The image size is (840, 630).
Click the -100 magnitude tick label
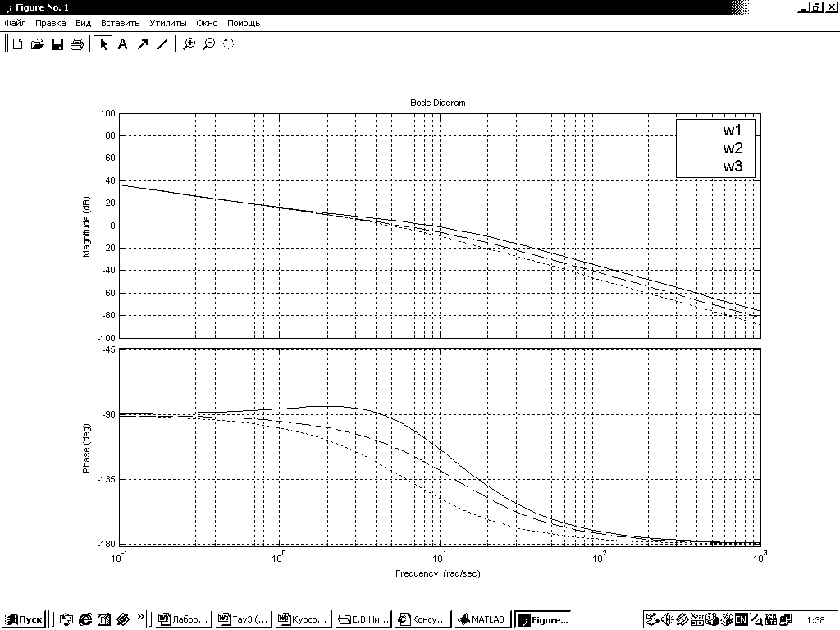click(107, 338)
